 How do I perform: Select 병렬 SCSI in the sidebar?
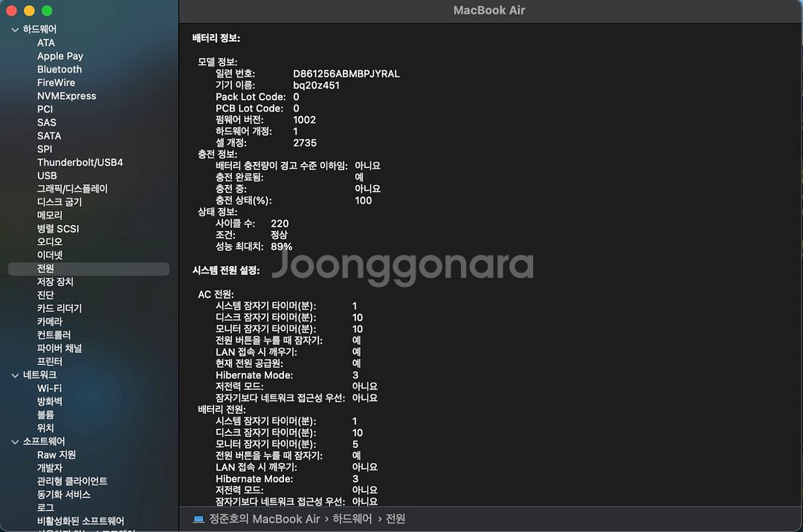58,229
